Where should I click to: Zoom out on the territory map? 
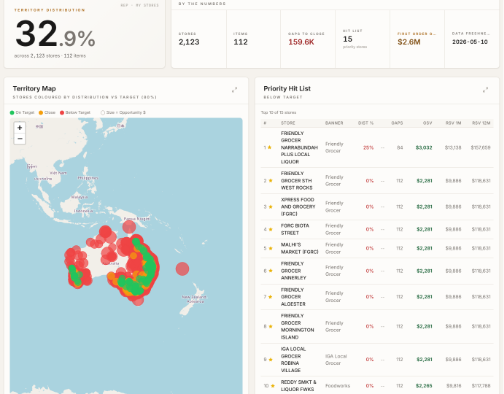point(20,139)
